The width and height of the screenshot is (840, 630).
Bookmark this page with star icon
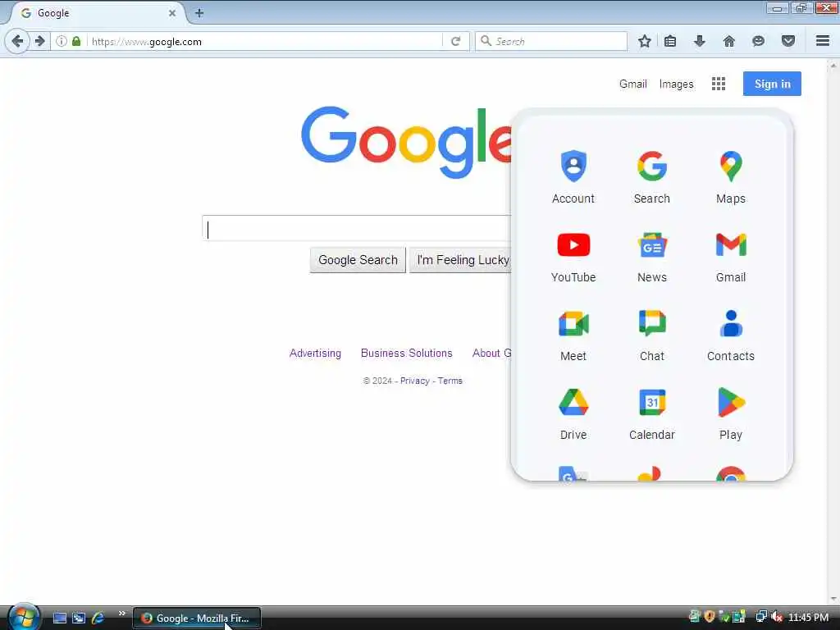[x=645, y=41]
